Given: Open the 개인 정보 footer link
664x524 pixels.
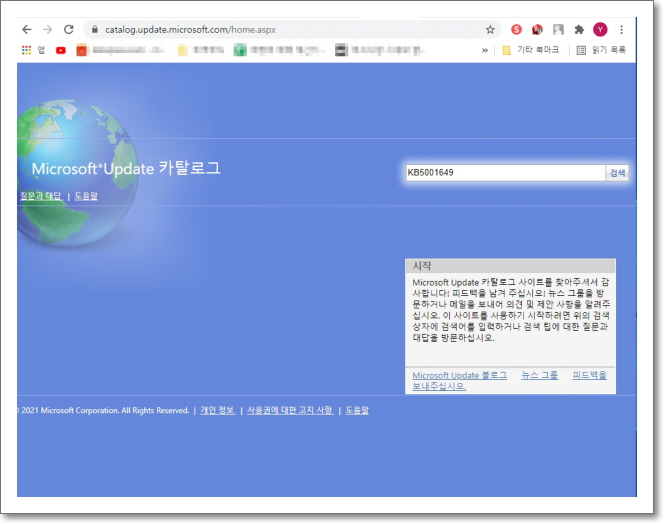Looking at the screenshot, I should tap(218, 410).
